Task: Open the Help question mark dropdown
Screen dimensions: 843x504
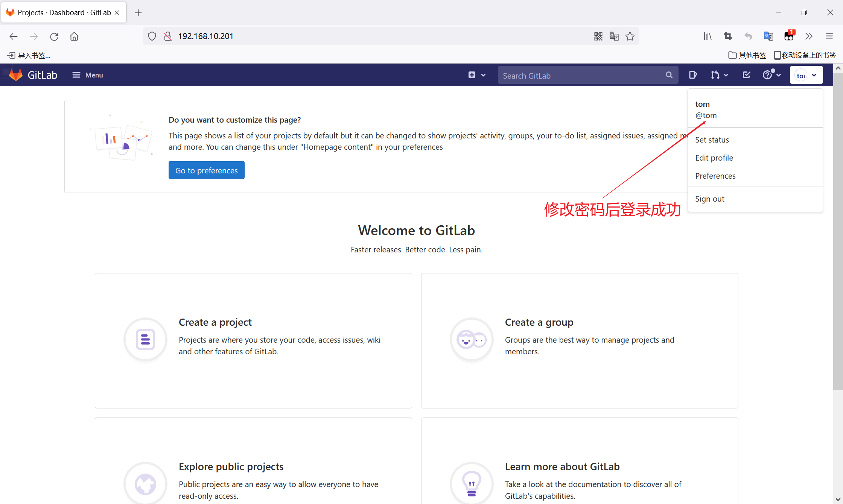Action: coord(771,75)
